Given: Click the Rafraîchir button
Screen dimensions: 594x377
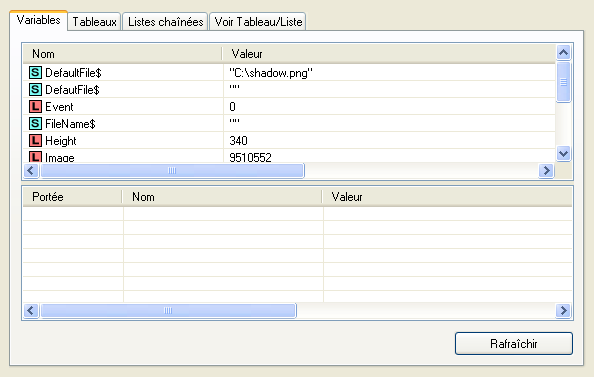Looking at the screenshot, I should coord(514,344).
